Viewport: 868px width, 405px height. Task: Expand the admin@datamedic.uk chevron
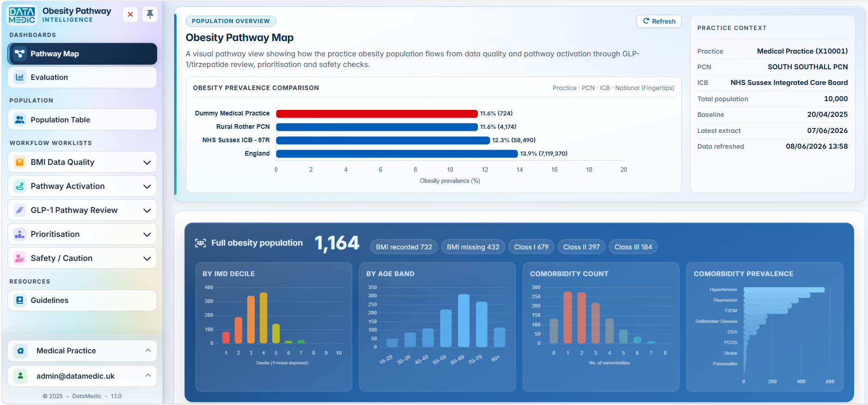point(148,375)
